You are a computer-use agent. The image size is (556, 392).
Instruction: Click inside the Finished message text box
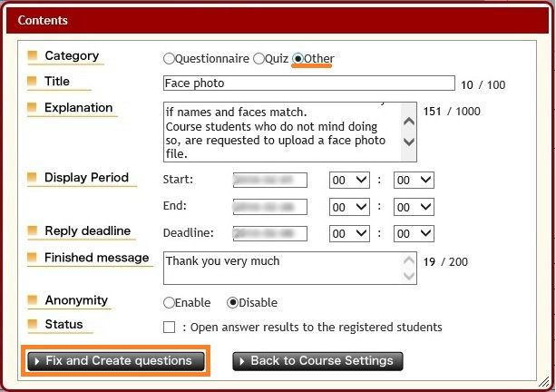(x=281, y=268)
